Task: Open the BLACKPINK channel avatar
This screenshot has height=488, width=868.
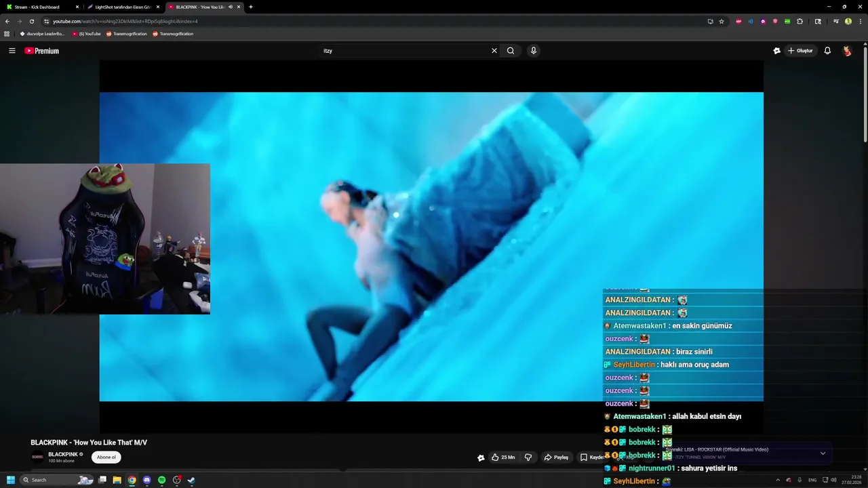Action: [37, 457]
